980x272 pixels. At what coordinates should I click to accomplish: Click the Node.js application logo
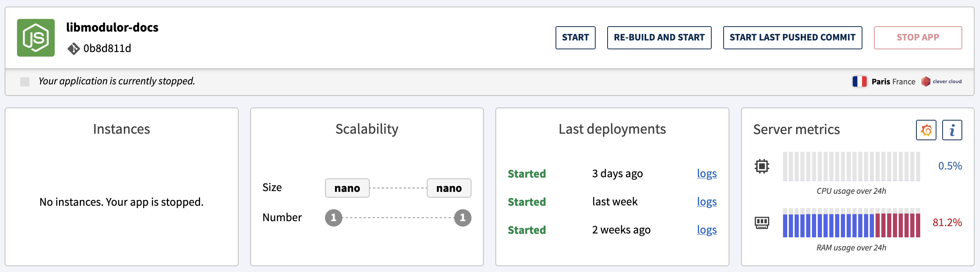coord(36,38)
